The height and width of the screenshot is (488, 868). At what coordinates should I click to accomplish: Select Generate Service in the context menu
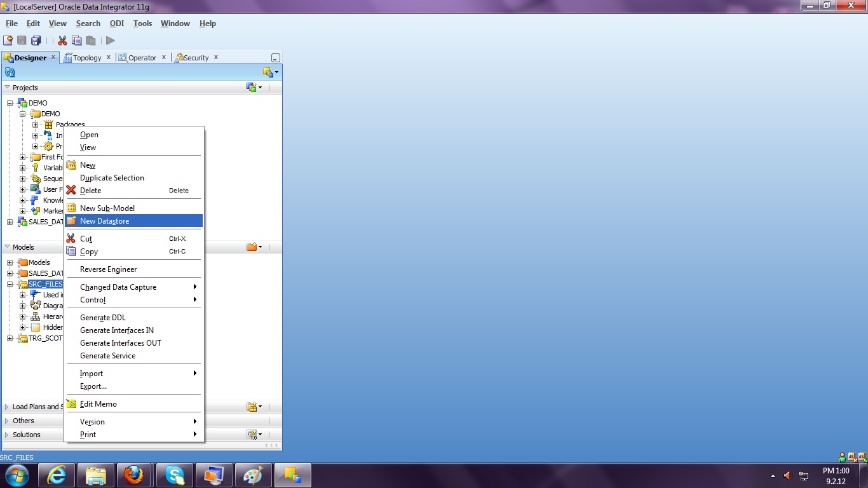133,356
